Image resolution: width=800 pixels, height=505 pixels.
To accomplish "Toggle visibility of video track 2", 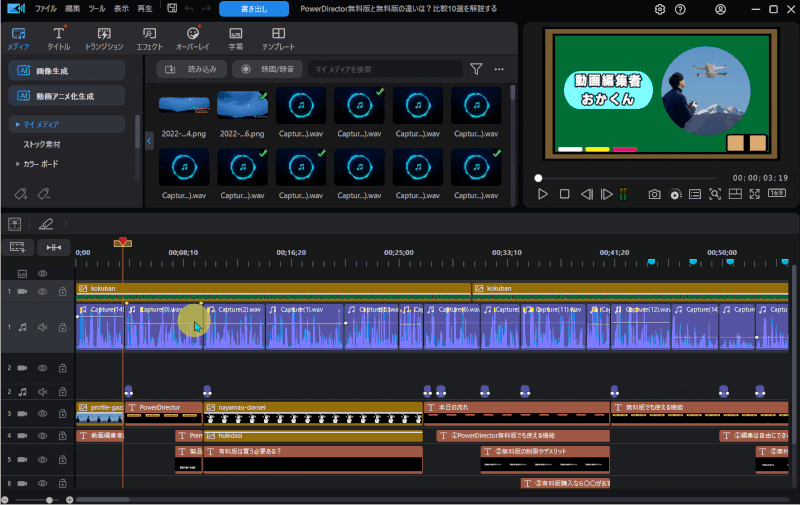I will 42,368.
